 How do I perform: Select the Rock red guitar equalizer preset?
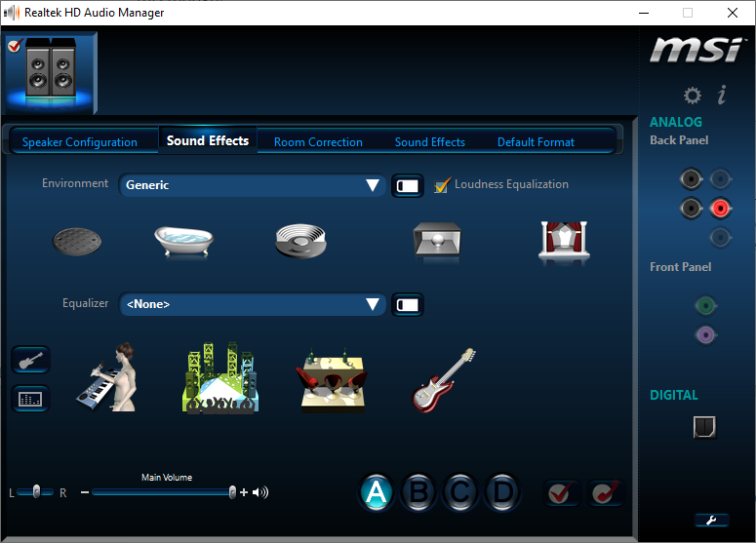pos(443,380)
